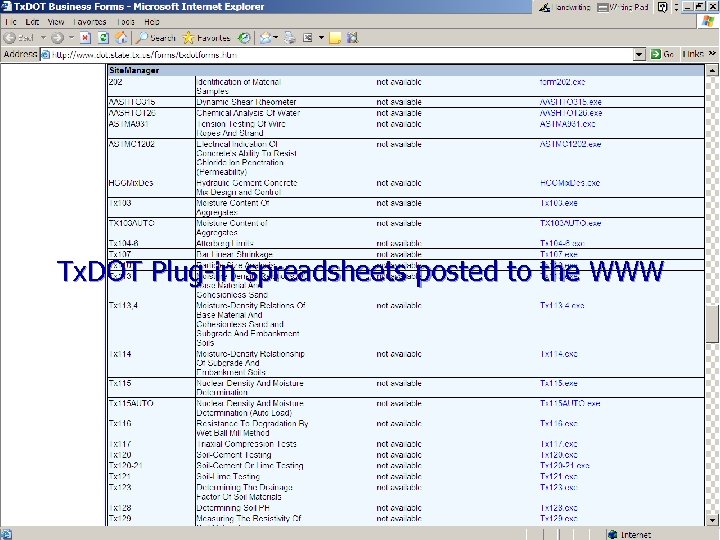Click the yellow Discuss note icon
This screenshot has width=720, height=540.
pos(335,38)
